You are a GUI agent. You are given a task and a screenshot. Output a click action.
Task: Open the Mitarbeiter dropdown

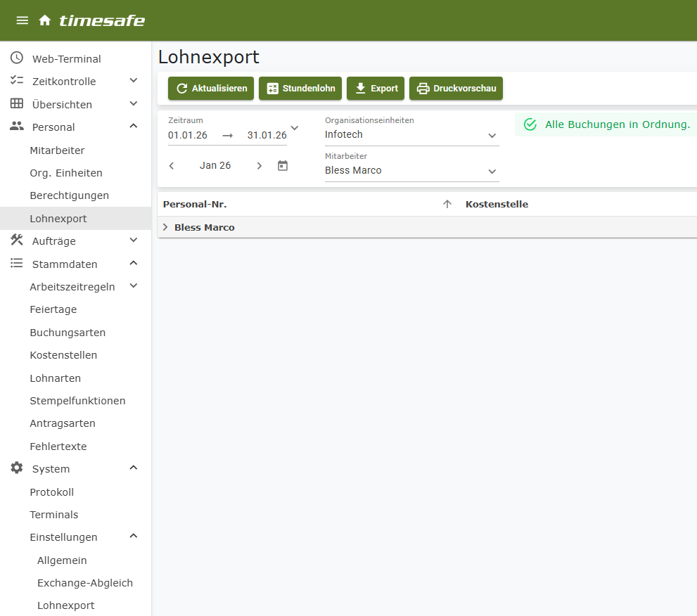point(492,171)
